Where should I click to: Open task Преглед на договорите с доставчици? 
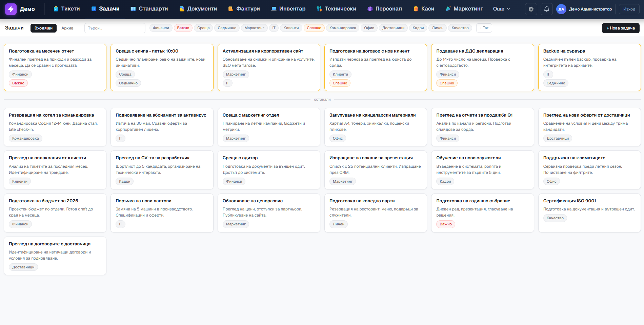point(55,256)
